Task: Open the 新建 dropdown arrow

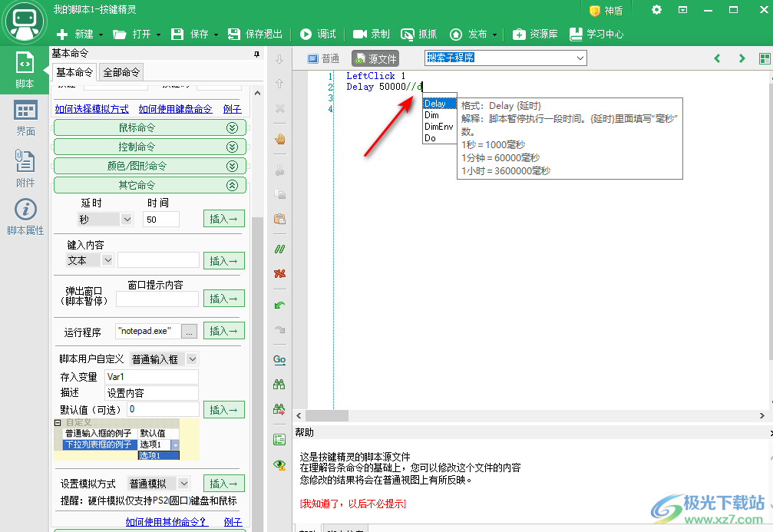Action: click(x=101, y=35)
